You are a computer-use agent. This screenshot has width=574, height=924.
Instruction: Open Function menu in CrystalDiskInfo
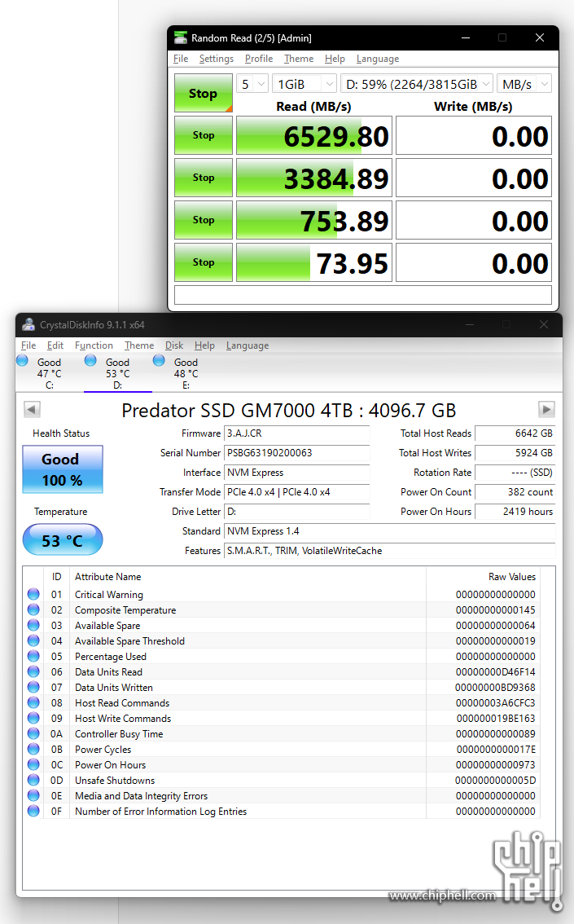(94, 345)
